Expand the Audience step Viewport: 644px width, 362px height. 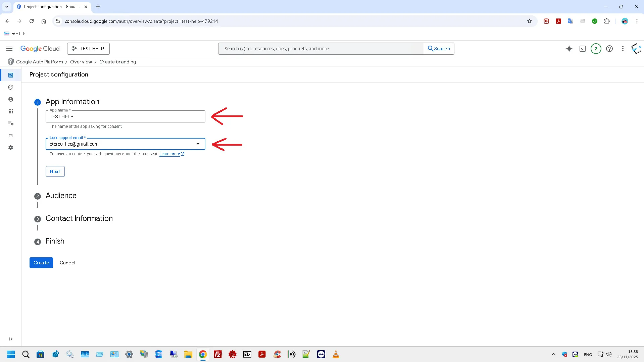[61, 196]
